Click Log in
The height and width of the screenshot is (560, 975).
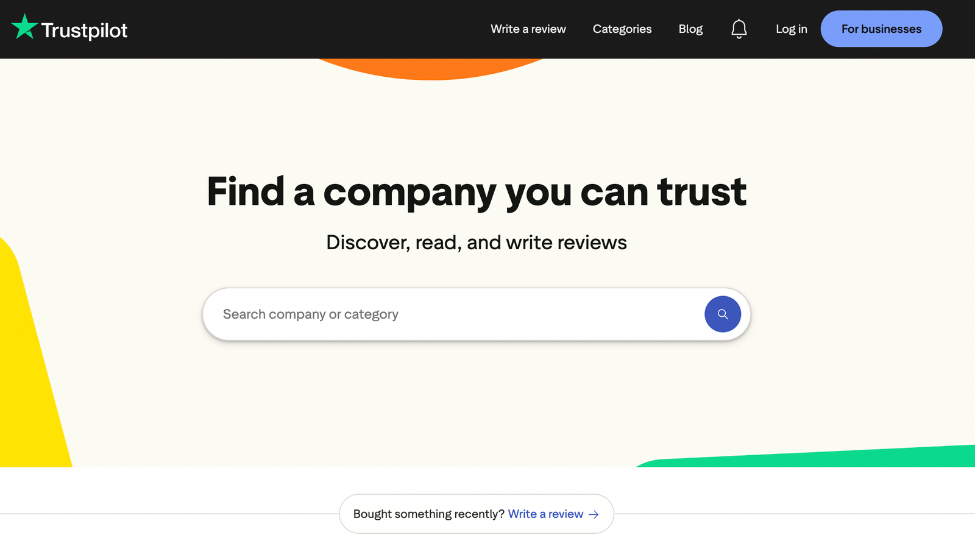[790, 29]
